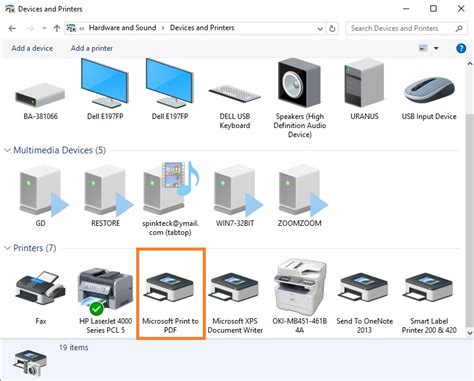Select the spinkteck@ymail.com media device icon
474x381 pixels.
[170, 188]
